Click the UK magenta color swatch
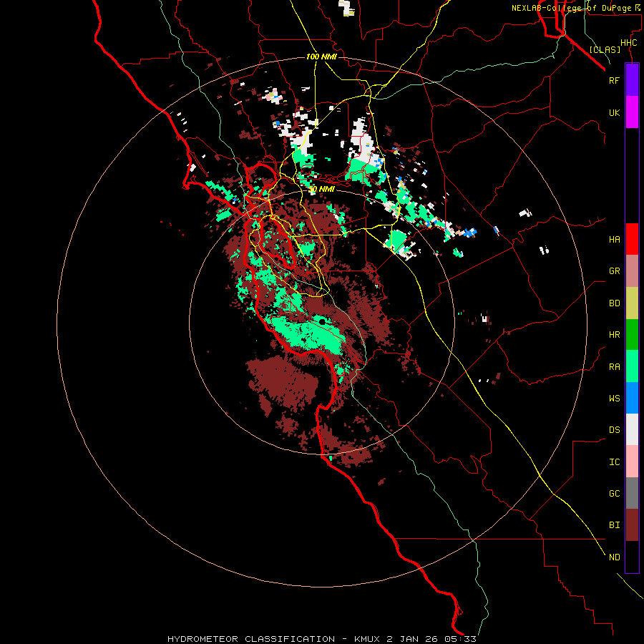 (632, 112)
